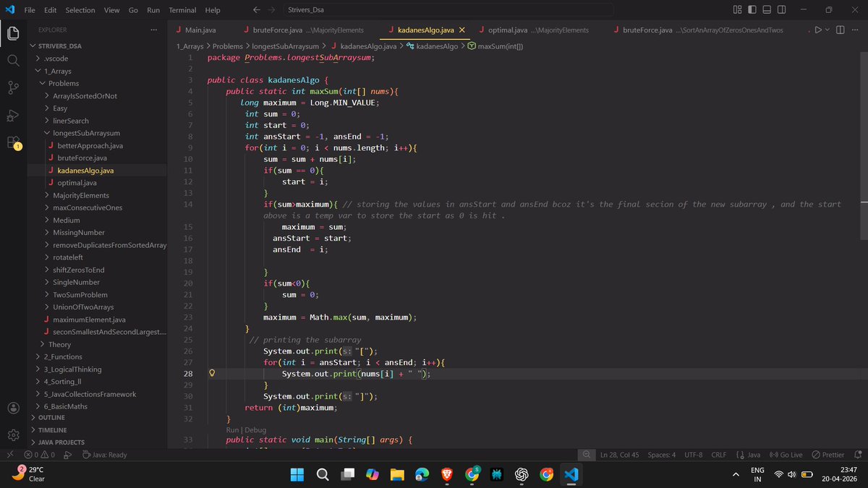Open Extensions view with badge

pyautogui.click(x=13, y=142)
